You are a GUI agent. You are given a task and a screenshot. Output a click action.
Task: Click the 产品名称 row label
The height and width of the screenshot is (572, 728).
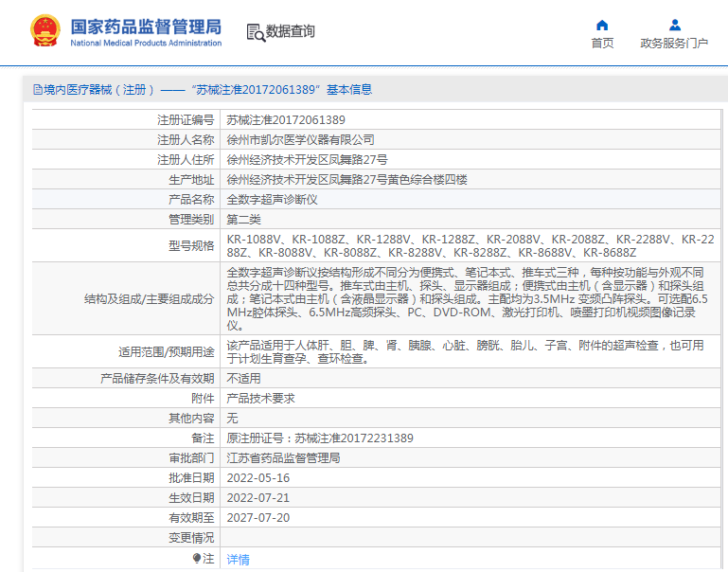pyautogui.click(x=191, y=200)
